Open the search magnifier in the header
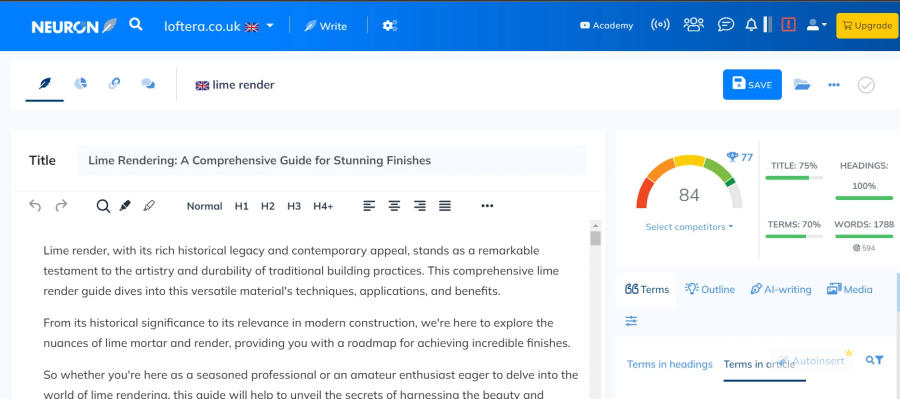900x399 pixels. 135,25
